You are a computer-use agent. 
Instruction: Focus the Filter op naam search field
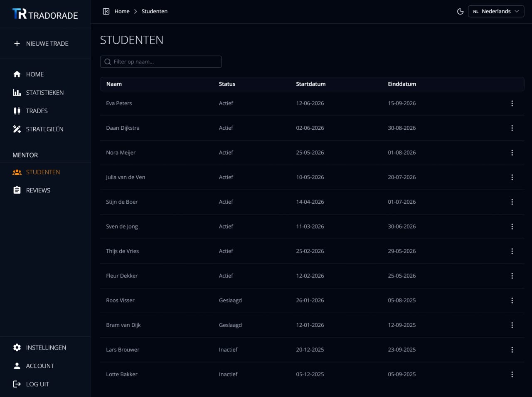click(161, 62)
